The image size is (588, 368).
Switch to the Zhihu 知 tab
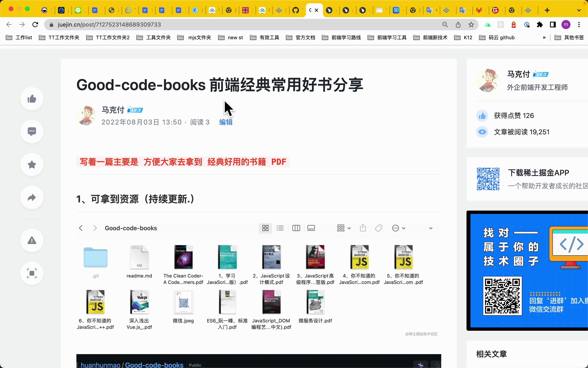tap(396, 10)
